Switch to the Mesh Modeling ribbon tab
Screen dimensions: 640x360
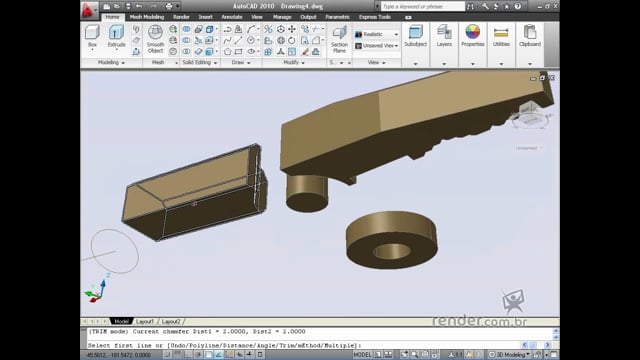[147, 17]
